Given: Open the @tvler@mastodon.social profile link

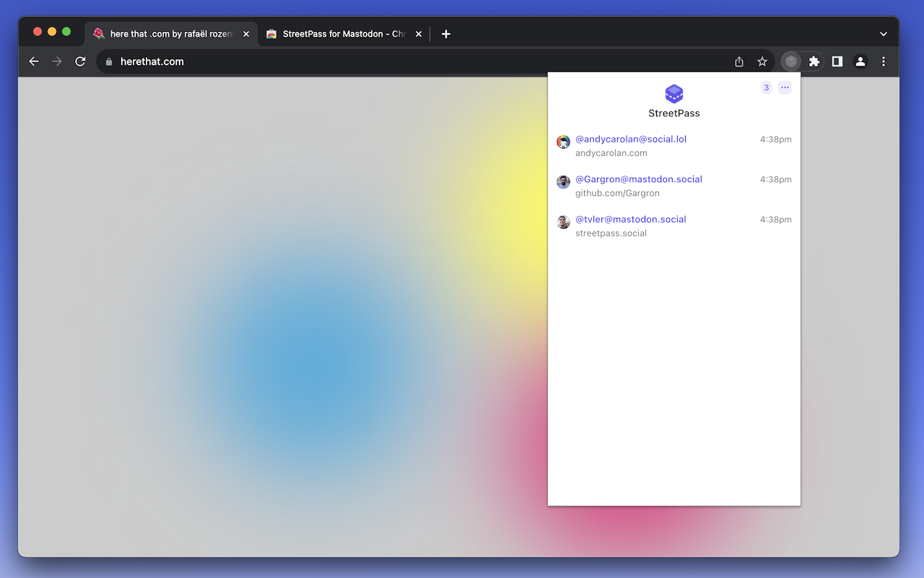Looking at the screenshot, I should click(630, 219).
